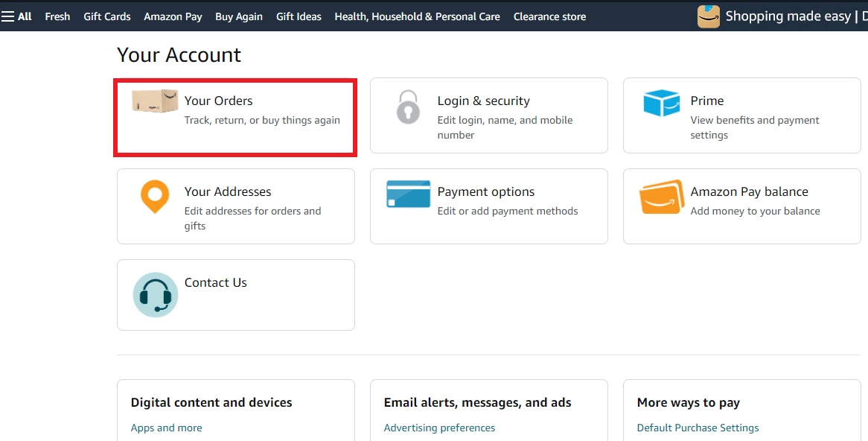Open the Apps and more link

point(166,428)
